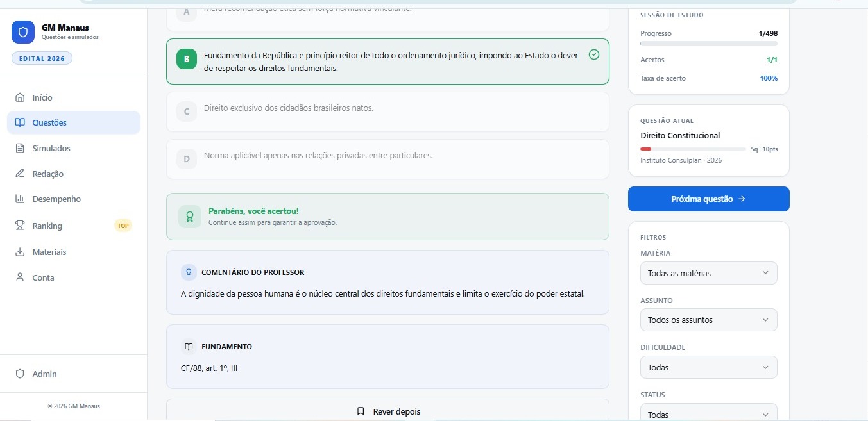Image resolution: width=868 pixels, height=421 pixels.
Task: Select answer option D about relações privadas
Action: [x=387, y=159]
